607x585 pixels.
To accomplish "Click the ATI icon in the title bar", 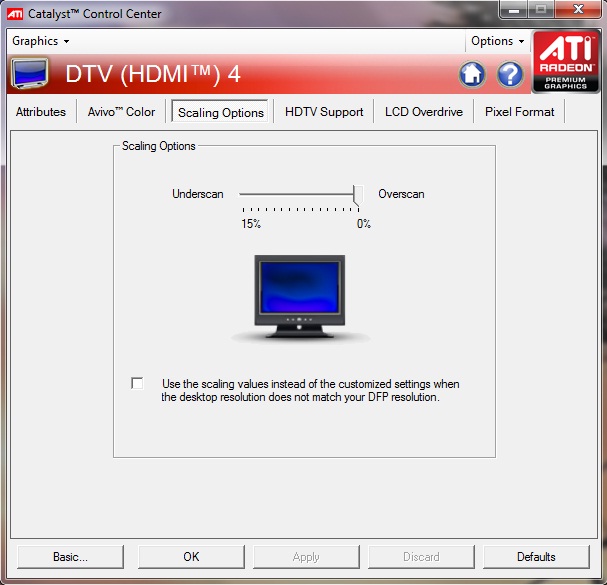I will tap(15, 14).
